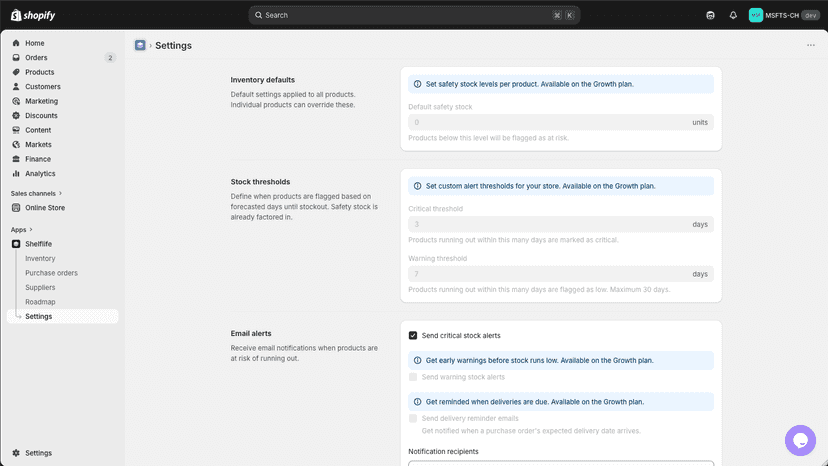
Task: Click the Finance bank icon
Action: pyautogui.click(x=16, y=159)
